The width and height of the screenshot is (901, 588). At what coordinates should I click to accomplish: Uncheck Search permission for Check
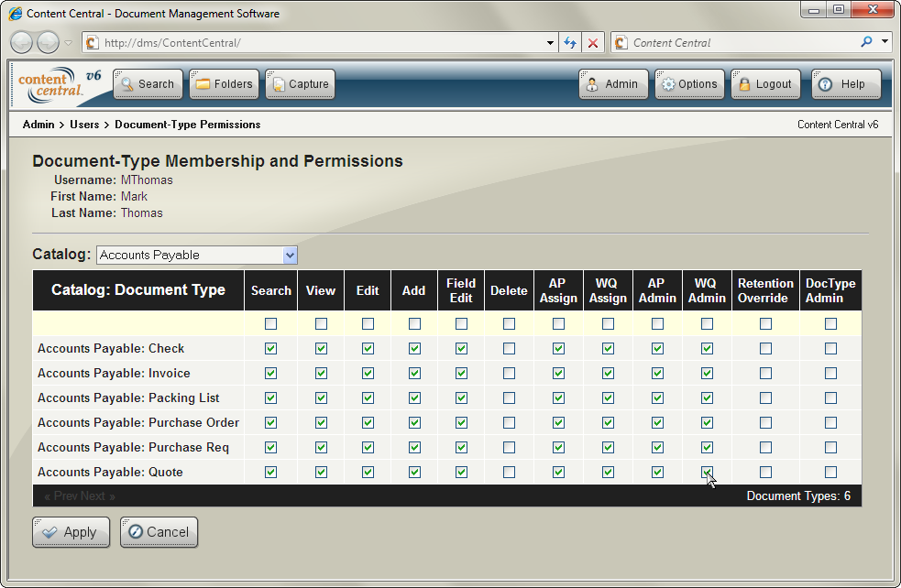pyautogui.click(x=270, y=349)
